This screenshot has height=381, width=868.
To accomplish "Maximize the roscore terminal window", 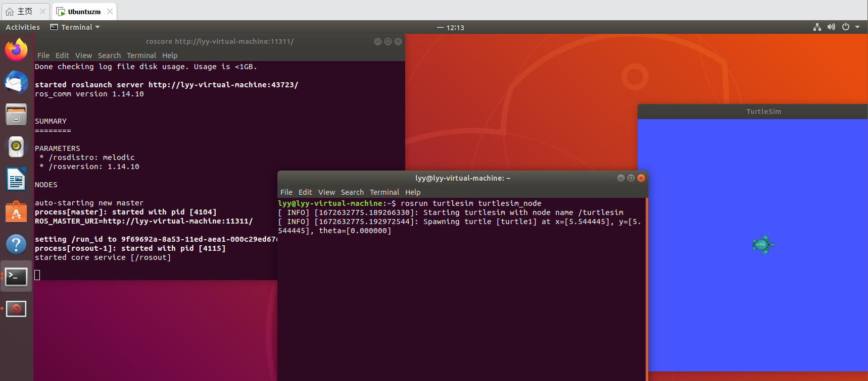I will pyautogui.click(x=388, y=41).
